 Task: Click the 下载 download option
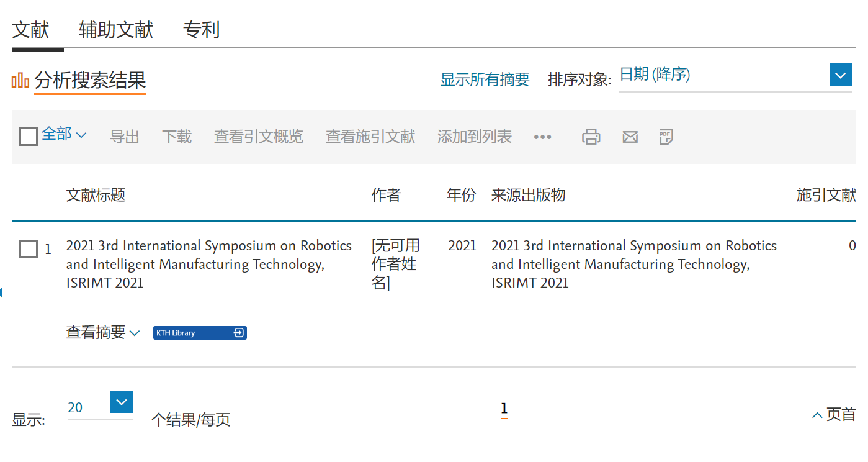coord(177,137)
